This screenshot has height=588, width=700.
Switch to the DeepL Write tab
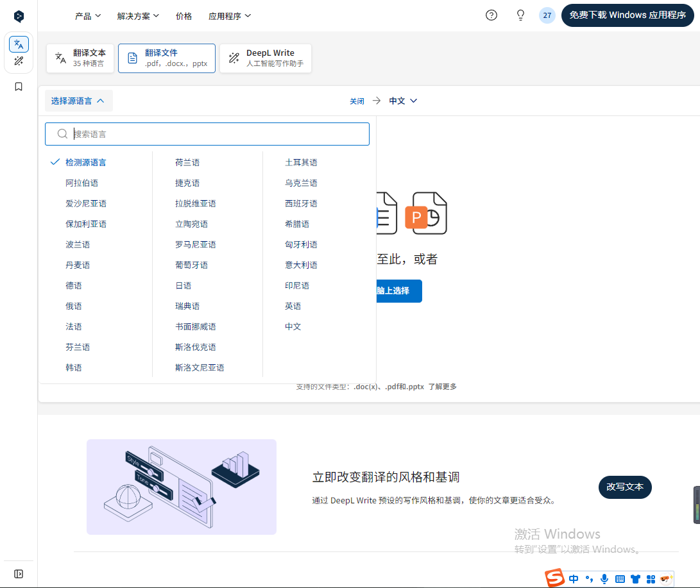point(266,58)
